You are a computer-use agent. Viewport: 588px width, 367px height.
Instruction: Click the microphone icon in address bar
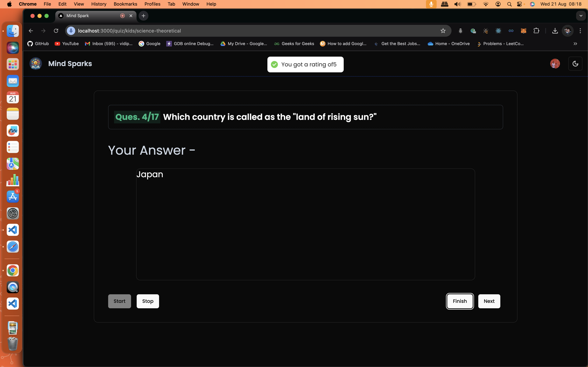71,31
